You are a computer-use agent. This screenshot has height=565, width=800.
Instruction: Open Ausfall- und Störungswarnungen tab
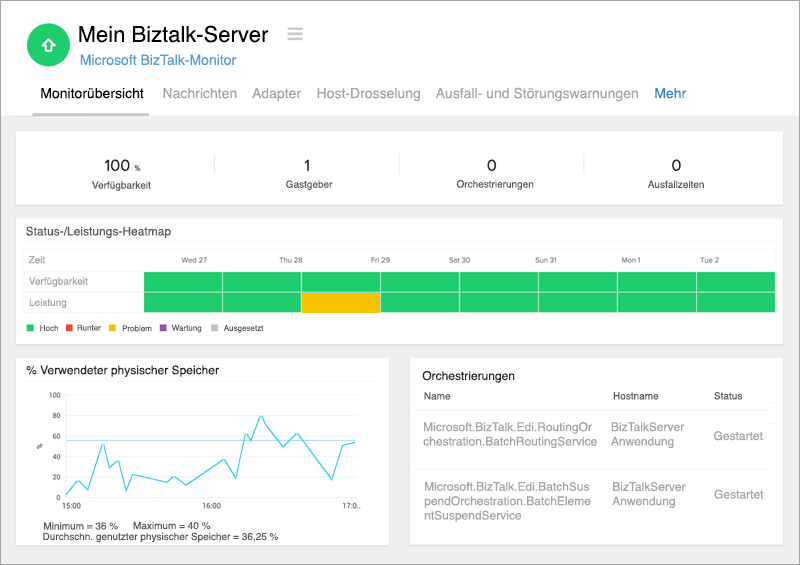537,93
